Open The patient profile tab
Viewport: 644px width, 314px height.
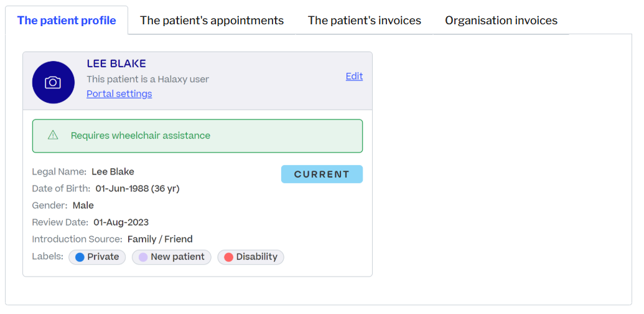pos(67,21)
